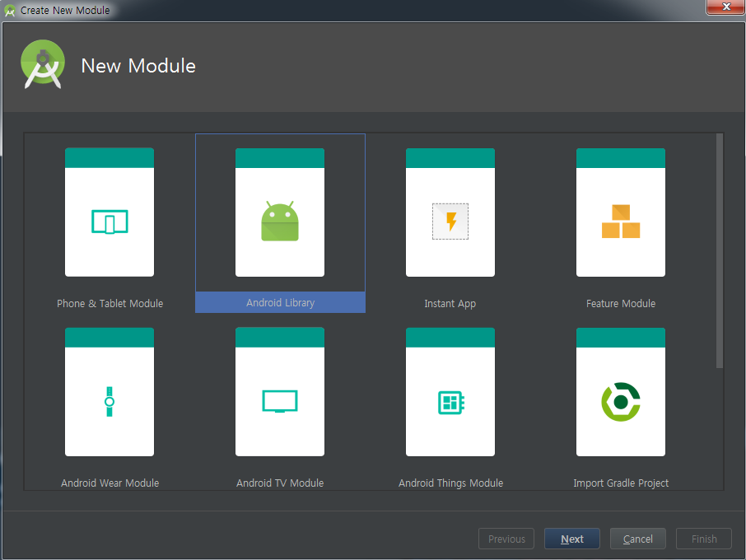Click the disabled Finish button
746x560 pixels.
tap(703, 539)
